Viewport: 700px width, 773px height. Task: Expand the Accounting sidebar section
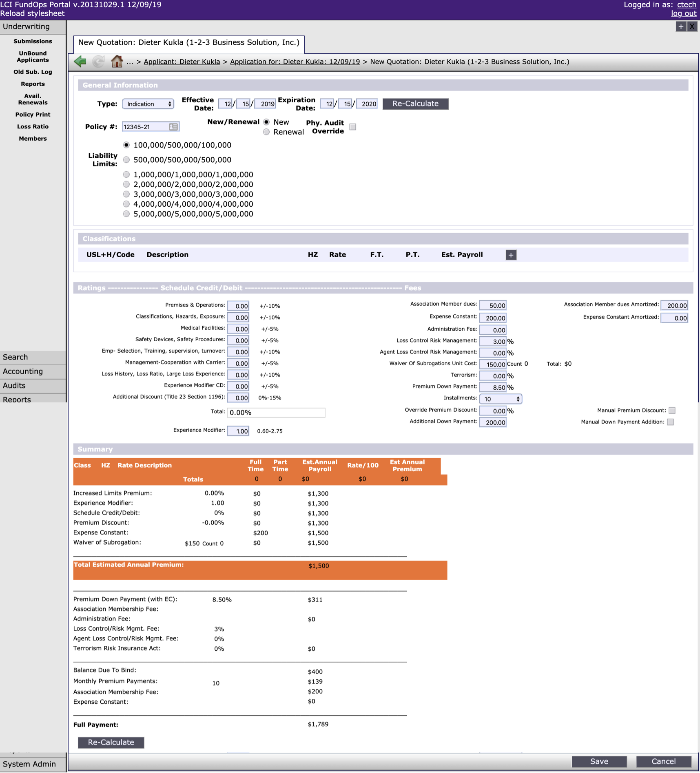tap(33, 371)
